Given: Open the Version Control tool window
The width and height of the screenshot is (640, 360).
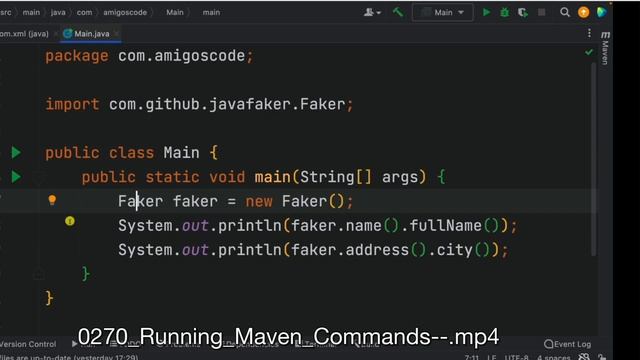Looking at the screenshot, I should click(x=28, y=344).
